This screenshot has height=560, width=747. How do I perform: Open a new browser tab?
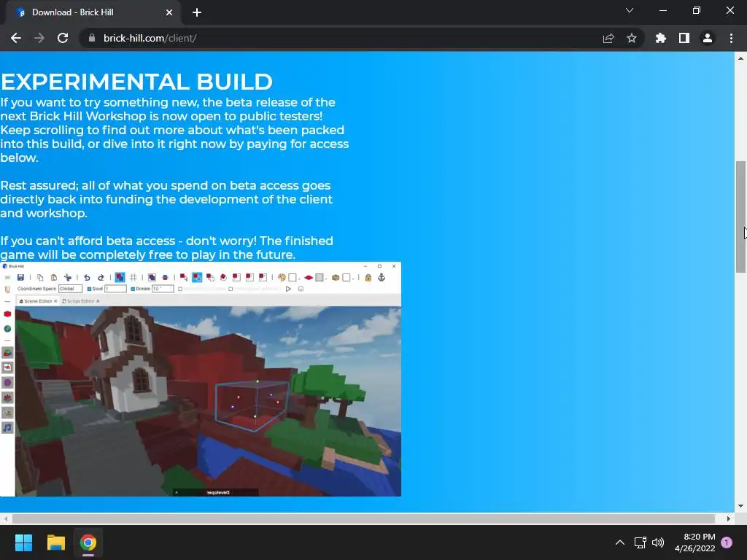click(197, 12)
